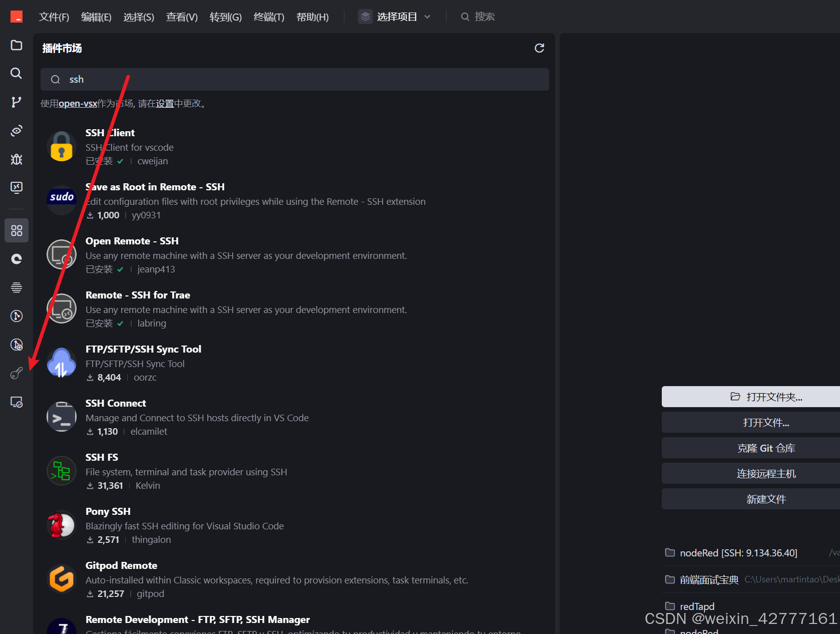Click the striped globe sidebar icon
The width and height of the screenshot is (840, 634).
17,287
